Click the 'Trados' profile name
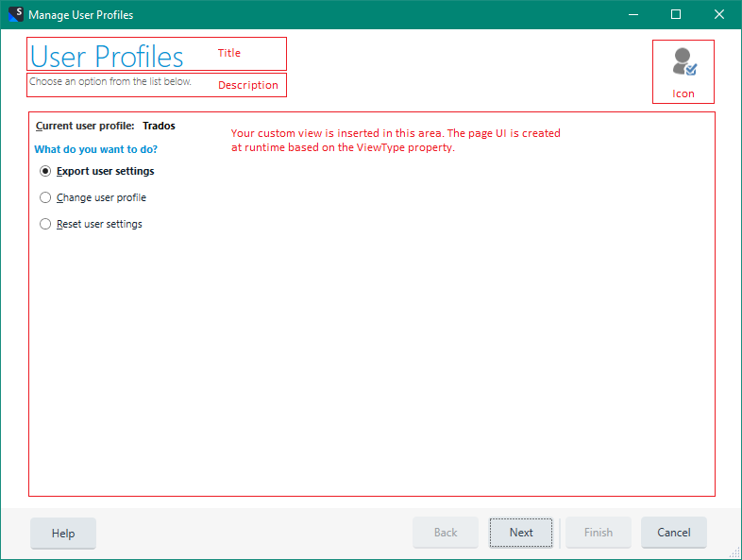This screenshot has height=560, width=742. 159,126
